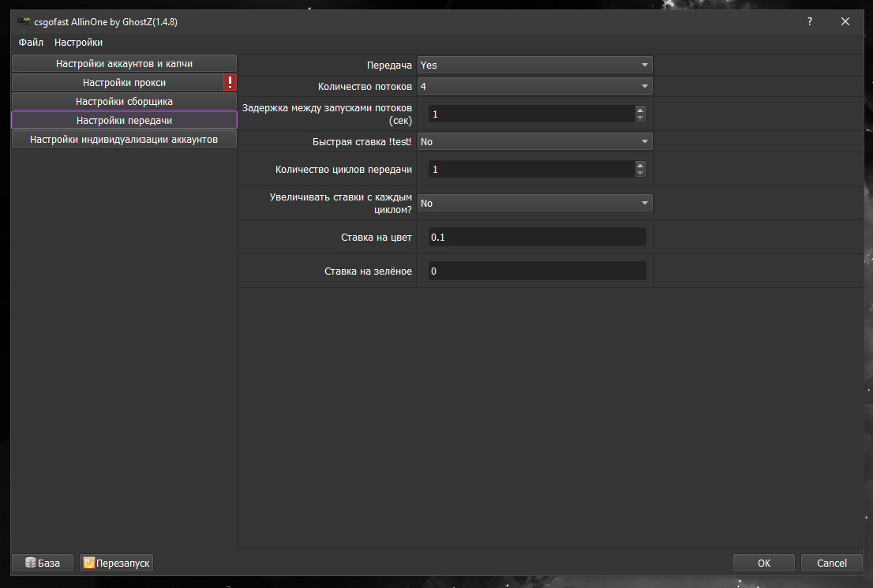Click the Cancel button
The height and width of the screenshot is (588, 873).
[x=832, y=563]
